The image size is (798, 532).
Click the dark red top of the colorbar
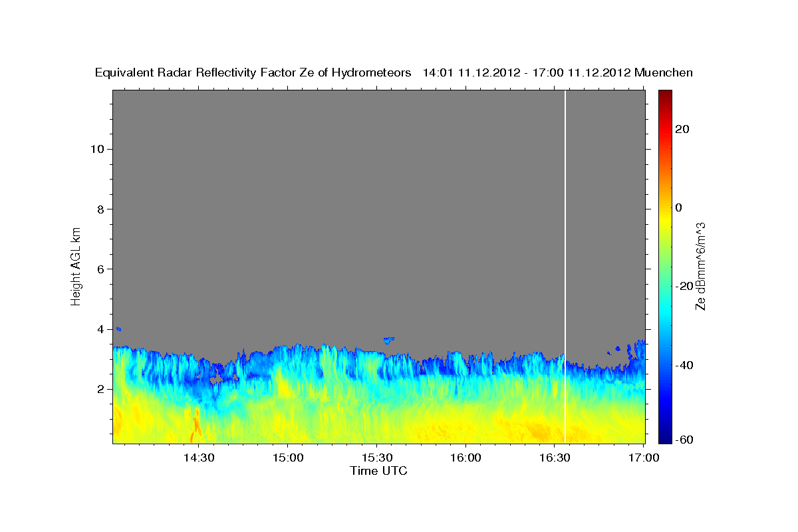pyautogui.click(x=665, y=94)
